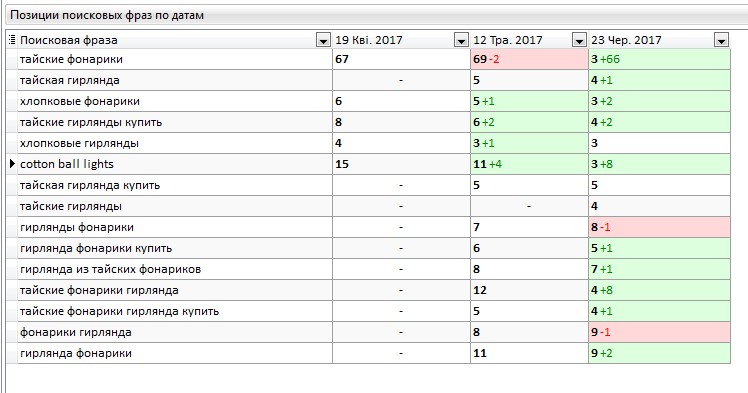Image resolution: width=748 pixels, height=393 pixels.
Task: Select the фонарики гирлянда phrase cell
Action: [175, 332]
